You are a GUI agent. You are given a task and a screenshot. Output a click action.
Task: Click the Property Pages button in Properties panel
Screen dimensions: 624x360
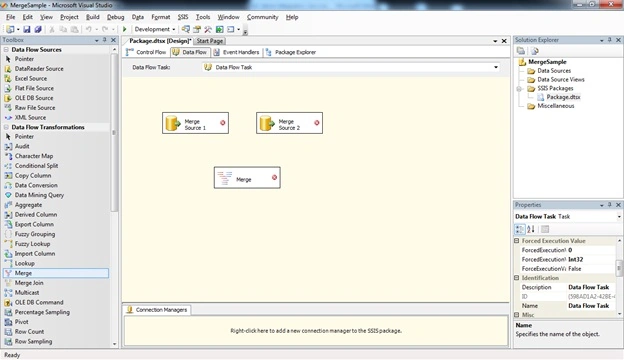click(545, 229)
